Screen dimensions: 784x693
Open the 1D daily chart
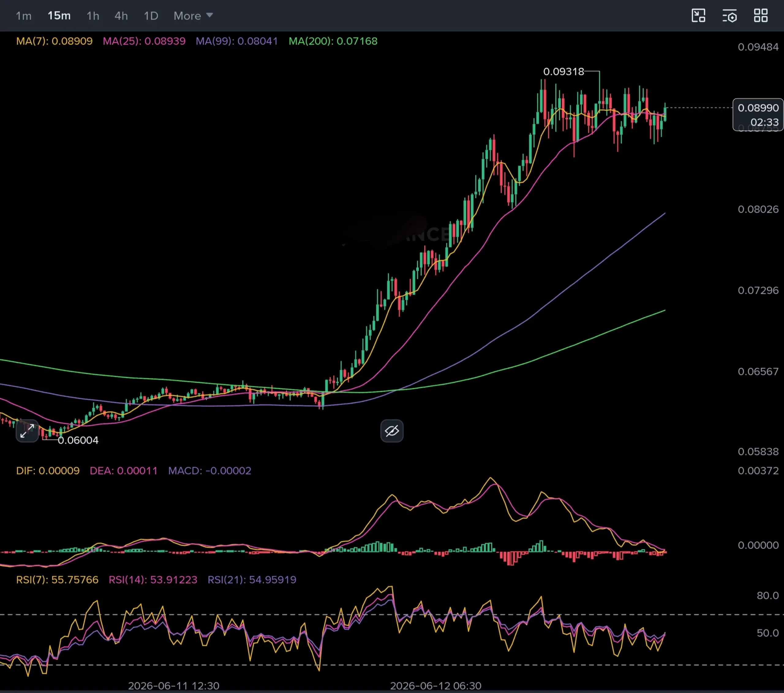(151, 16)
